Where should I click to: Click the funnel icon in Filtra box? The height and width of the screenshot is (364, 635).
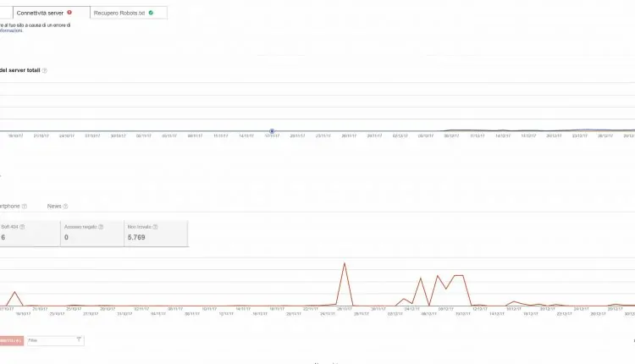click(79, 339)
